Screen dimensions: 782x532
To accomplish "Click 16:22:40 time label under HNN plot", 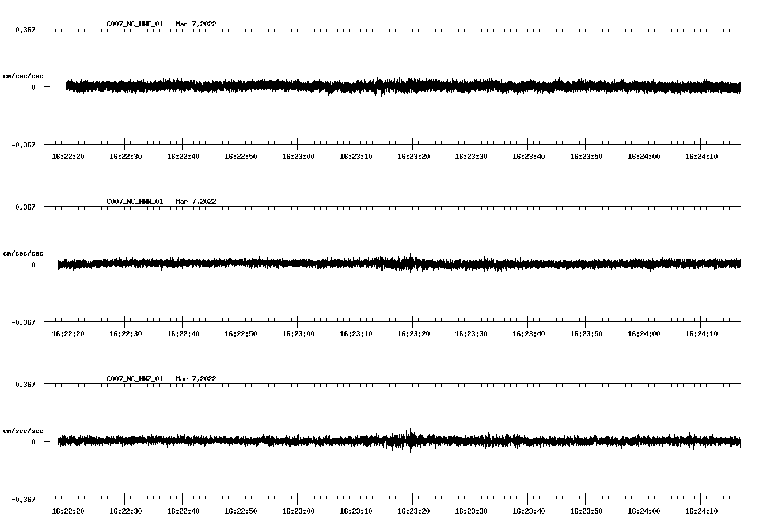I will [x=183, y=333].
